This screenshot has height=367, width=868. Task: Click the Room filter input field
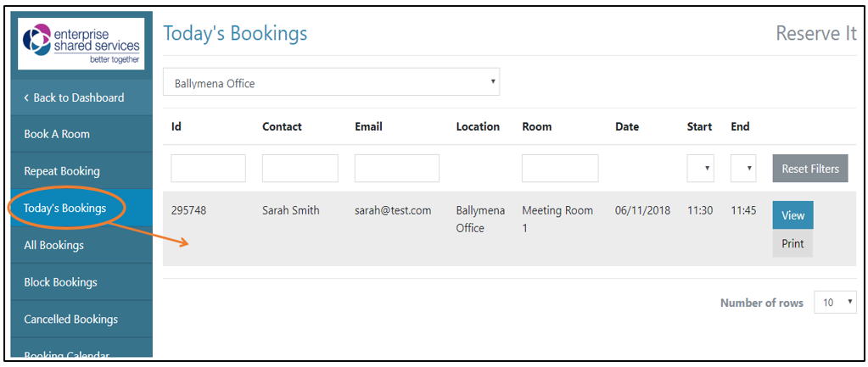click(560, 169)
